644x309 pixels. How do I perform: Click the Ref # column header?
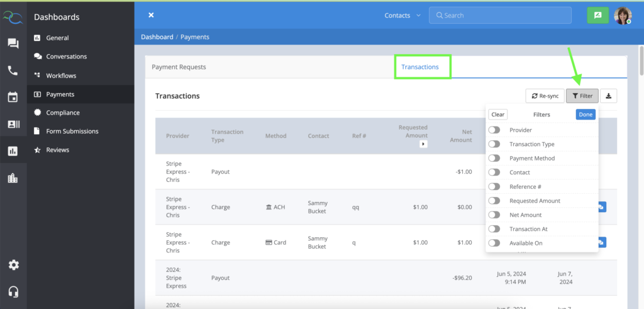pyautogui.click(x=359, y=136)
